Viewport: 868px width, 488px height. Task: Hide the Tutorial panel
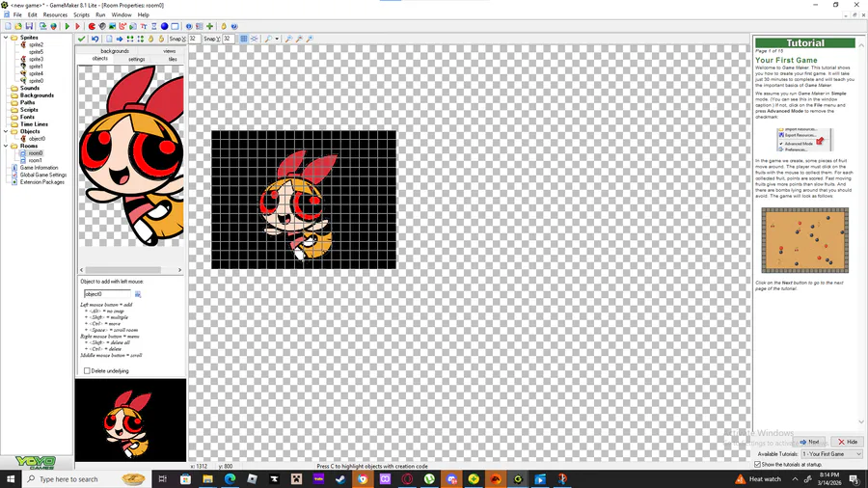[x=848, y=442]
